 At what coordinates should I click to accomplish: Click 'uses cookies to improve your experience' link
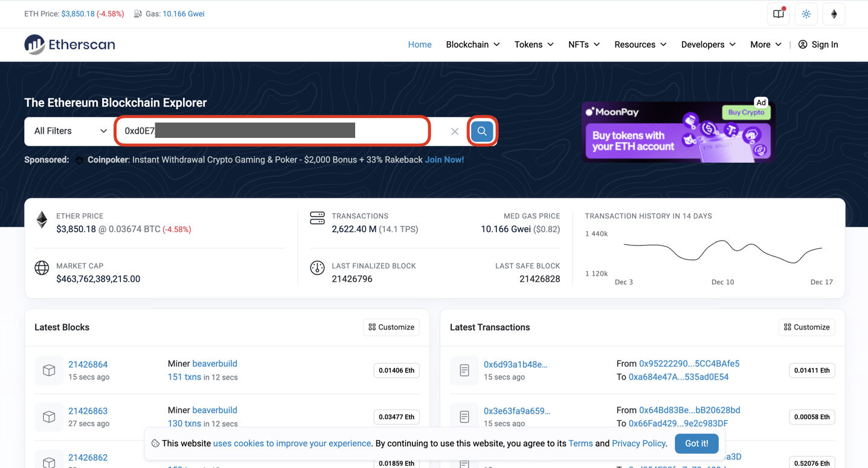(x=292, y=443)
